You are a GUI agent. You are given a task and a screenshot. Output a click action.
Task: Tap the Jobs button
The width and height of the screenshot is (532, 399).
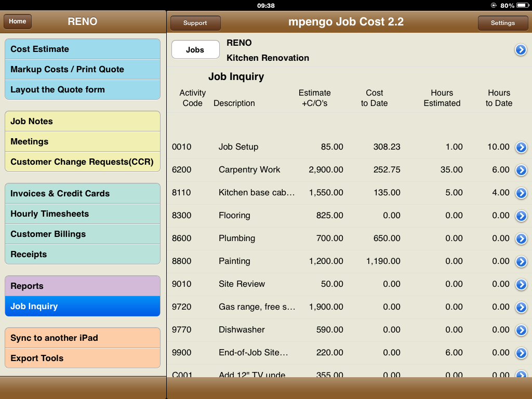(195, 50)
